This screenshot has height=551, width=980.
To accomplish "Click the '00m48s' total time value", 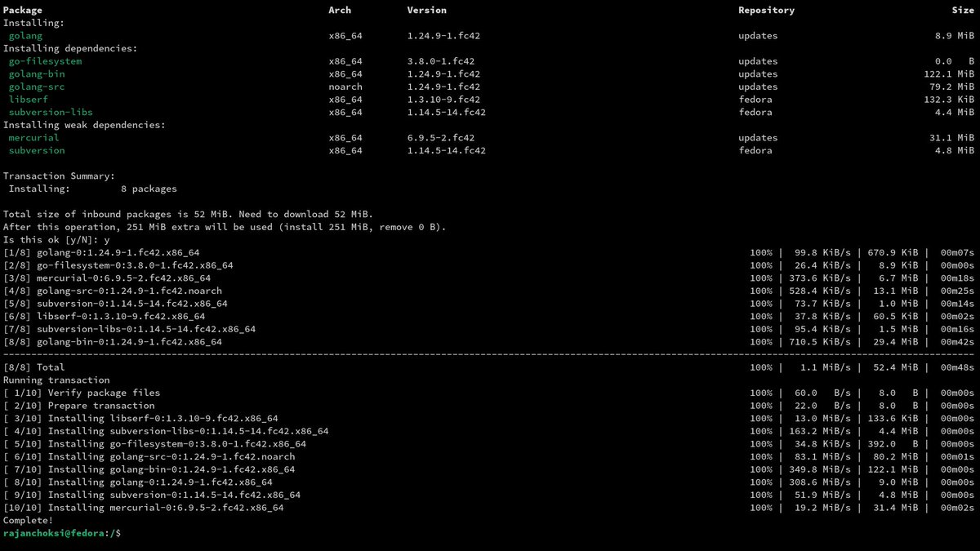I will [x=957, y=367].
